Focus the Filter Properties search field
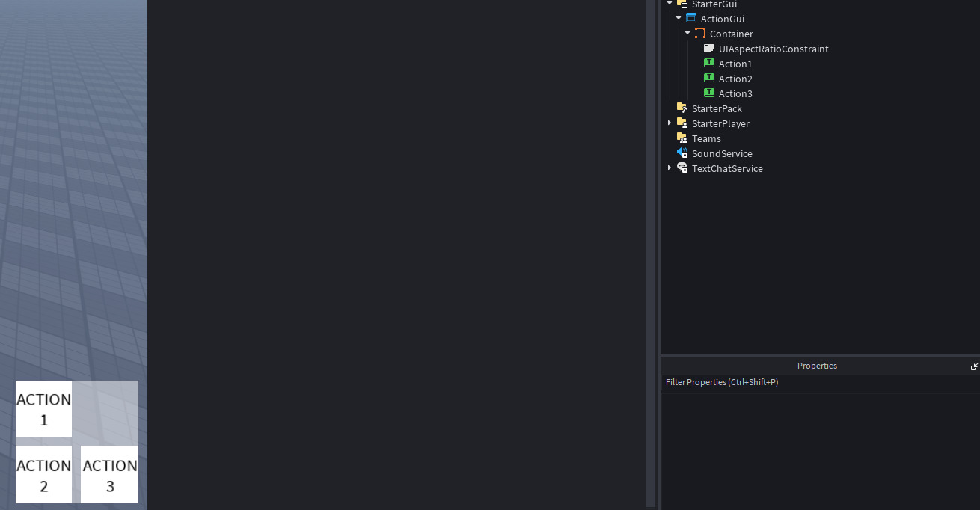 coord(820,382)
